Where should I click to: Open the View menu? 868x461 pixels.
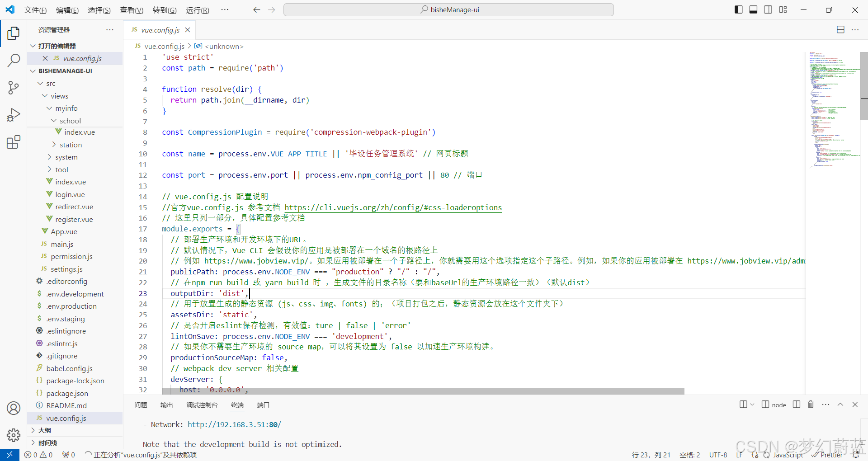pyautogui.click(x=132, y=10)
